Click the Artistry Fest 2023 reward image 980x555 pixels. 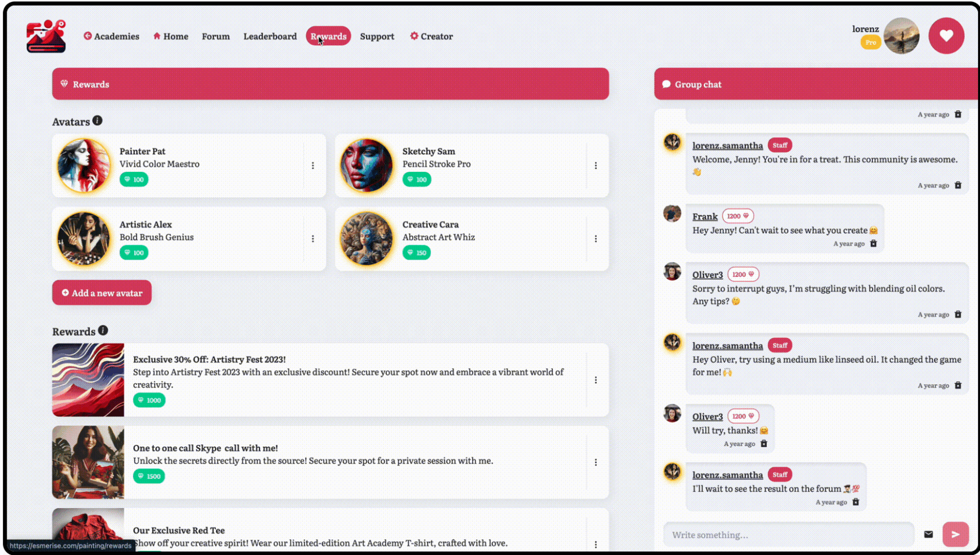coord(88,380)
